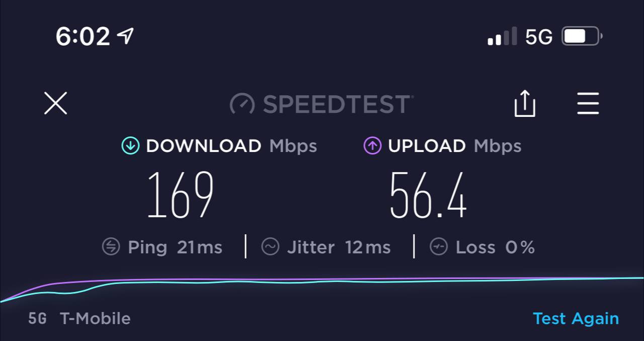This screenshot has width=644, height=341.
Task: Tap the battery status indicator
Action: coord(582,36)
